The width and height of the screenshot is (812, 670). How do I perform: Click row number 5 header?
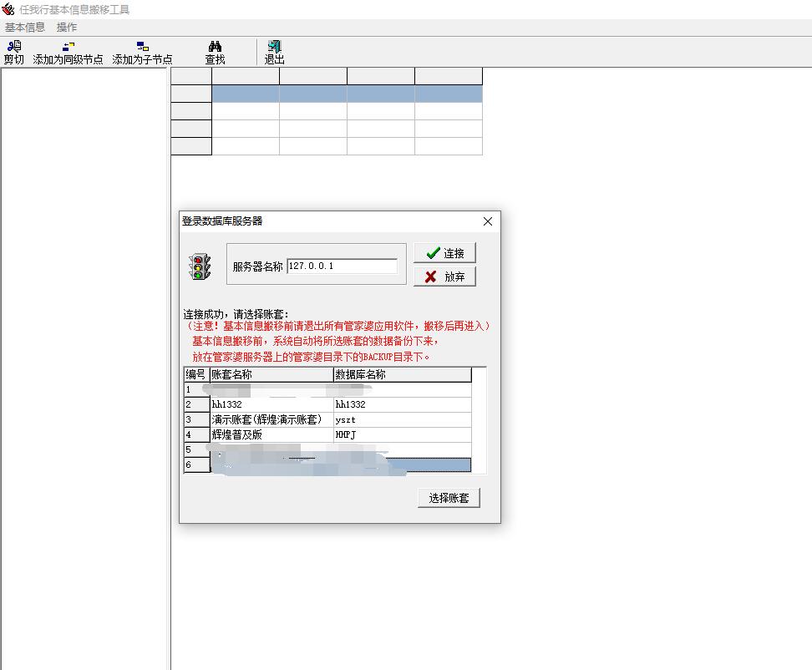click(197, 449)
